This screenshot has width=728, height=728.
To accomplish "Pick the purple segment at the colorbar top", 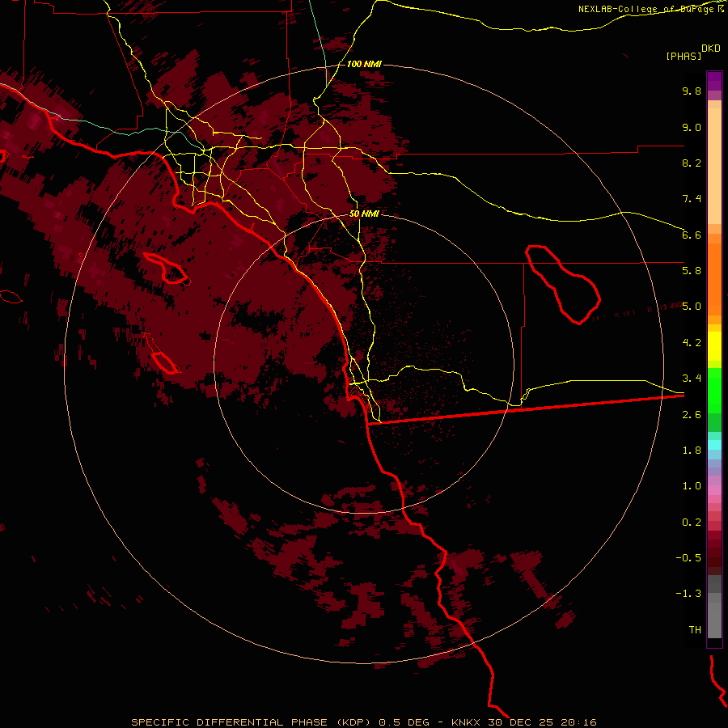I will [x=714, y=81].
